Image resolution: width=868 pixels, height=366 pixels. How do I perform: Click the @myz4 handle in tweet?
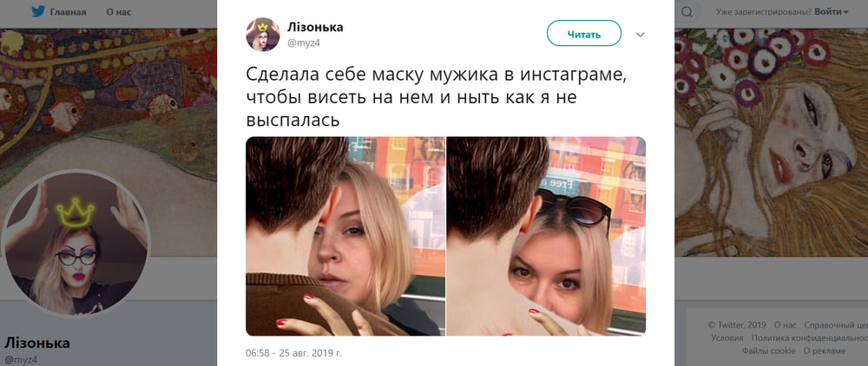coord(303,43)
